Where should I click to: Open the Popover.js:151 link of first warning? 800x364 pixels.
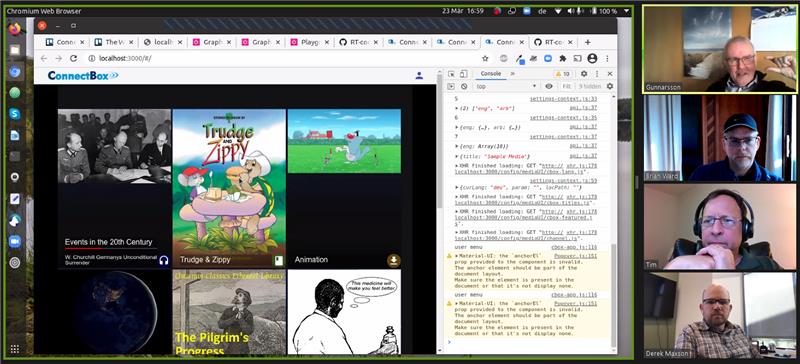(576, 255)
